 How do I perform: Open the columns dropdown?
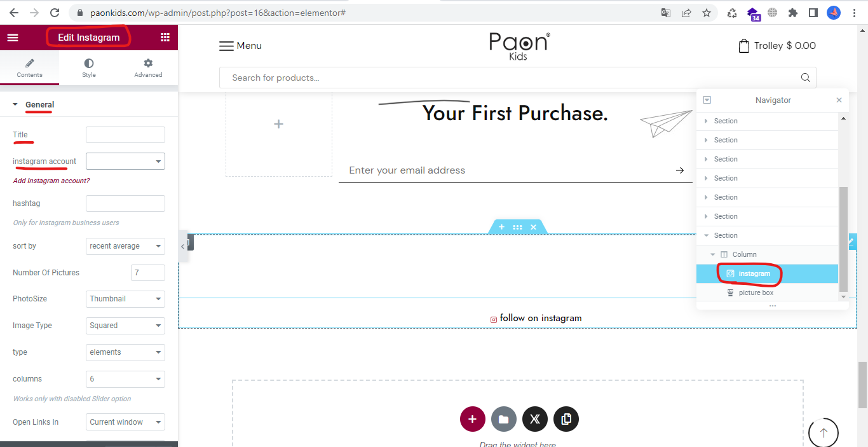tap(125, 379)
